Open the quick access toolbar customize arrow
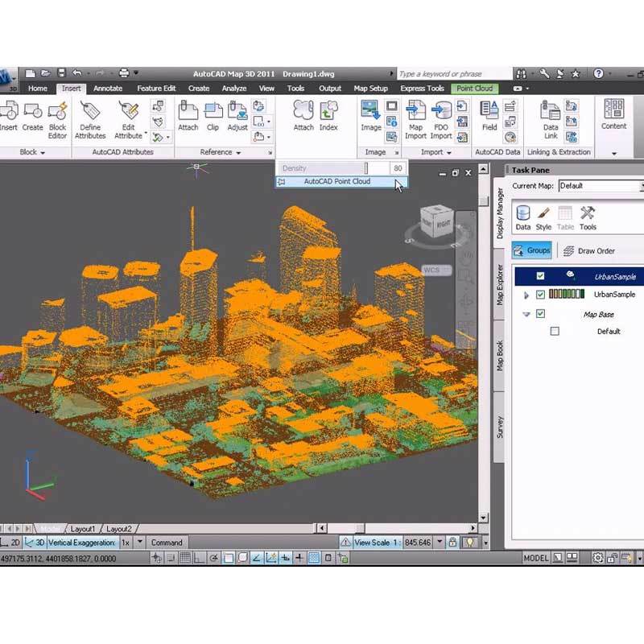 [136, 73]
